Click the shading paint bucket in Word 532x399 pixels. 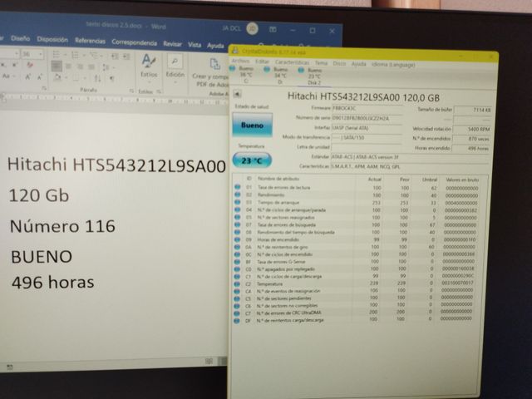57,77
